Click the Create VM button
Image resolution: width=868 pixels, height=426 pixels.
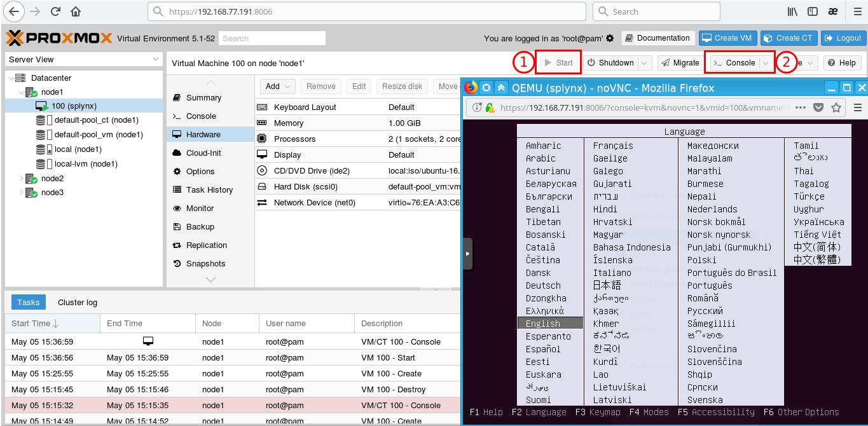pos(727,38)
